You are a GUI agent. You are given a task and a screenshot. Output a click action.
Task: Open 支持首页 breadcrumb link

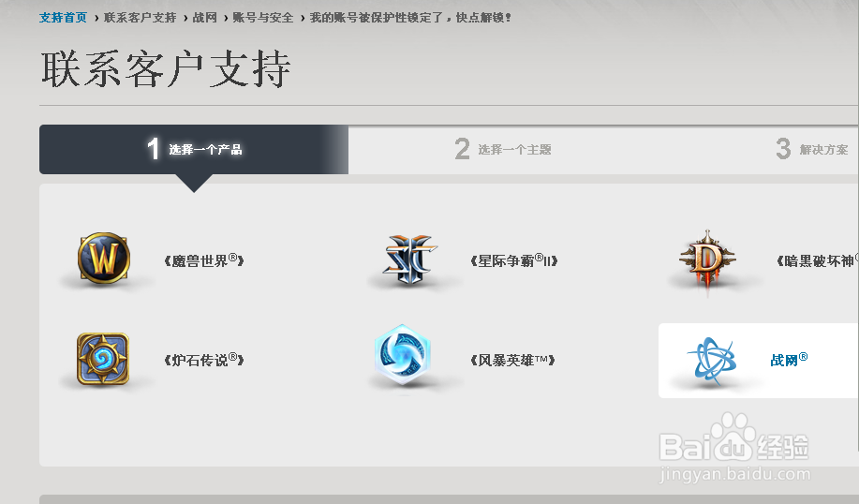[x=63, y=18]
